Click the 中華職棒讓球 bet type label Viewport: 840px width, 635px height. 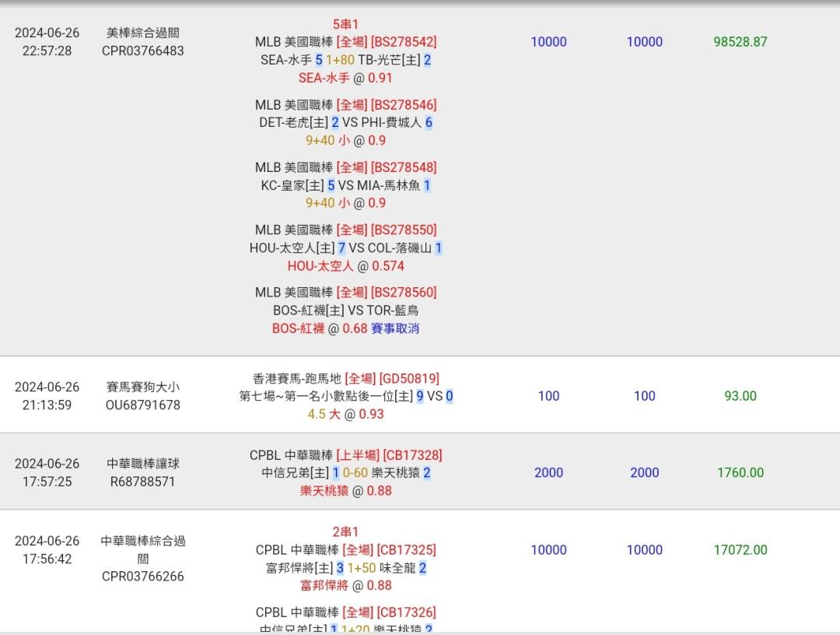[142, 464]
